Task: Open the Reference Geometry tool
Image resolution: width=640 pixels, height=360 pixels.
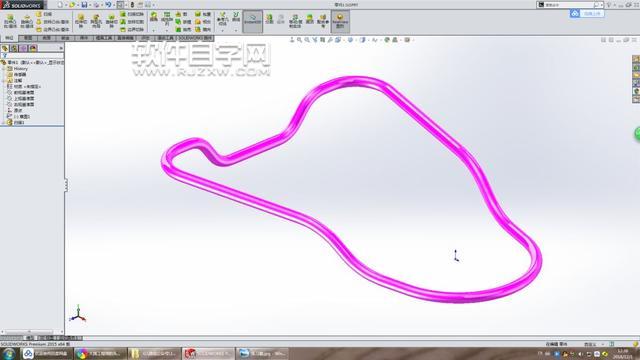Action: pyautogui.click(x=222, y=19)
